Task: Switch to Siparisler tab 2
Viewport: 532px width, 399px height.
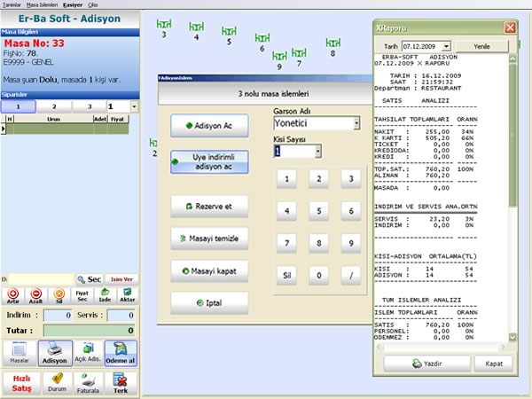Action: pyautogui.click(x=54, y=106)
